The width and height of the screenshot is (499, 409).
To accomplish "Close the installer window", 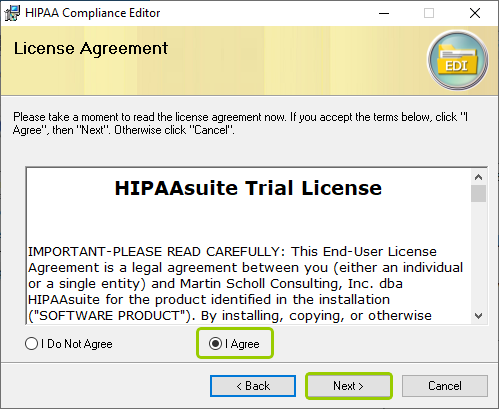I will pyautogui.click(x=475, y=13).
